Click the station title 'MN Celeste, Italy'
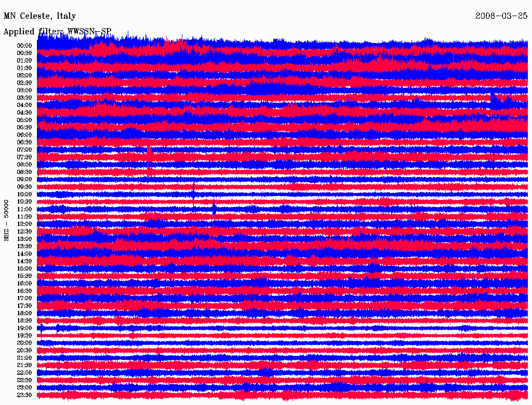 click(x=39, y=16)
